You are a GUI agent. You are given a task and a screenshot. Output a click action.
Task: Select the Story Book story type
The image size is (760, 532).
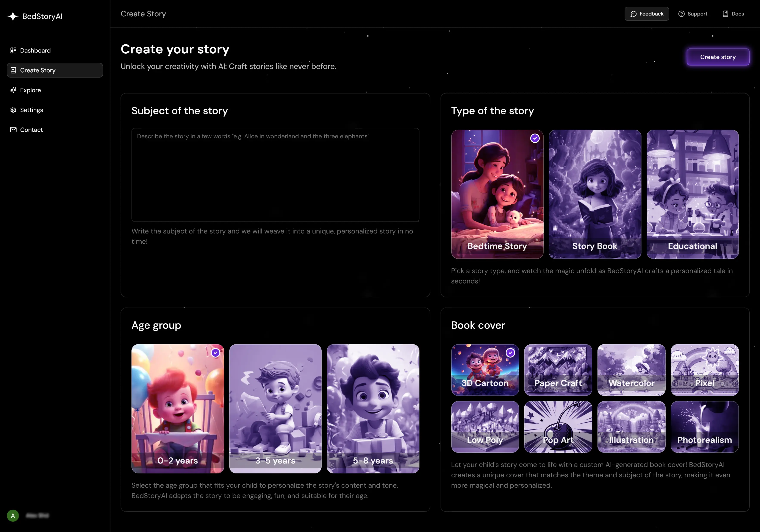595,194
